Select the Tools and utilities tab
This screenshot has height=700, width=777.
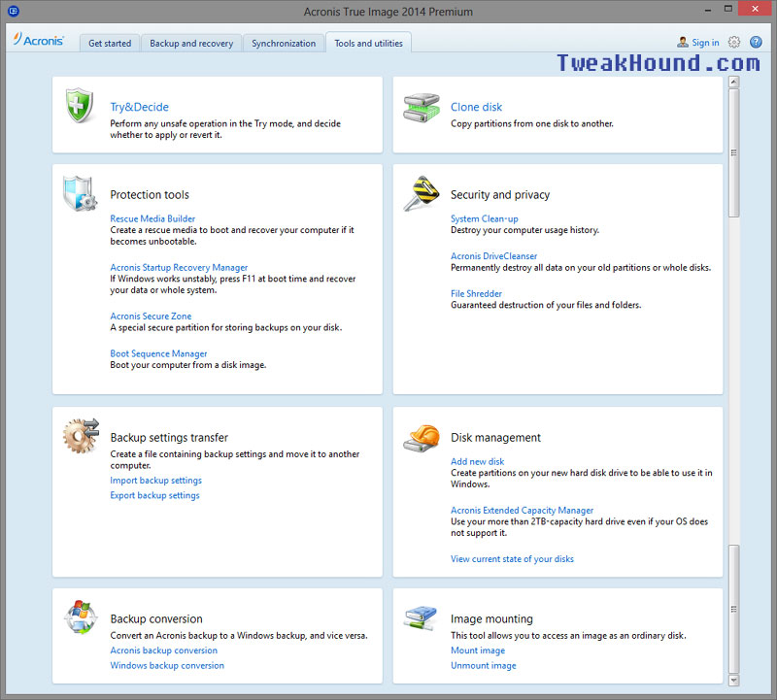(368, 43)
